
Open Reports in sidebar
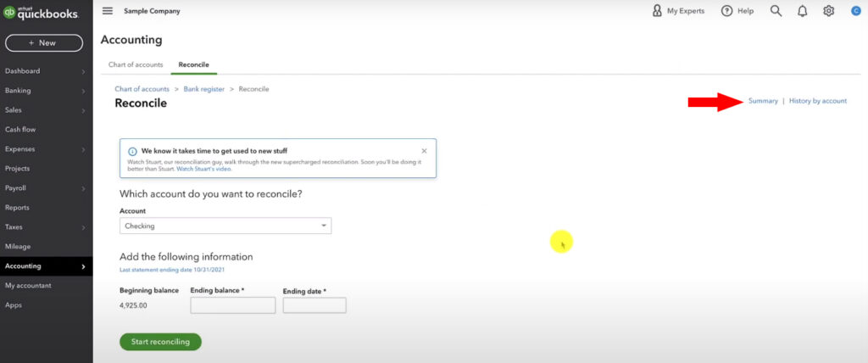17,207
